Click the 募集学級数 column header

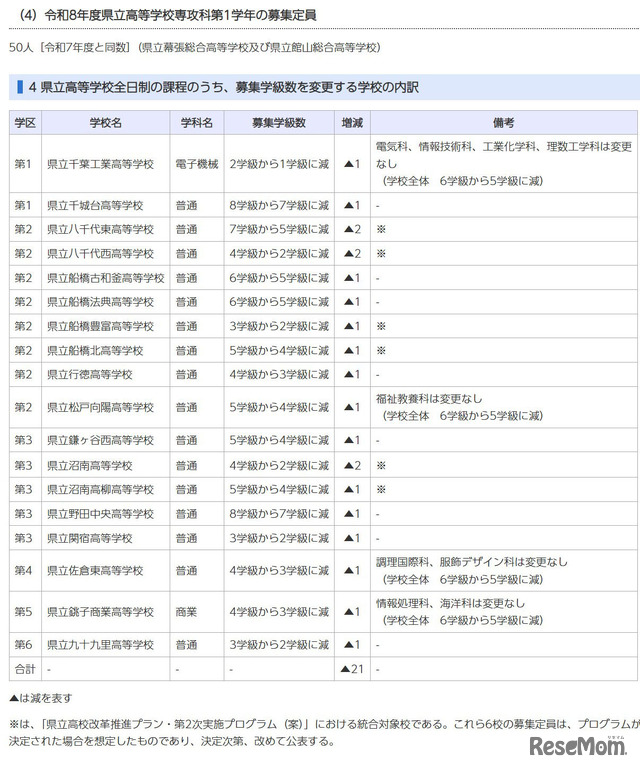tap(279, 123)
